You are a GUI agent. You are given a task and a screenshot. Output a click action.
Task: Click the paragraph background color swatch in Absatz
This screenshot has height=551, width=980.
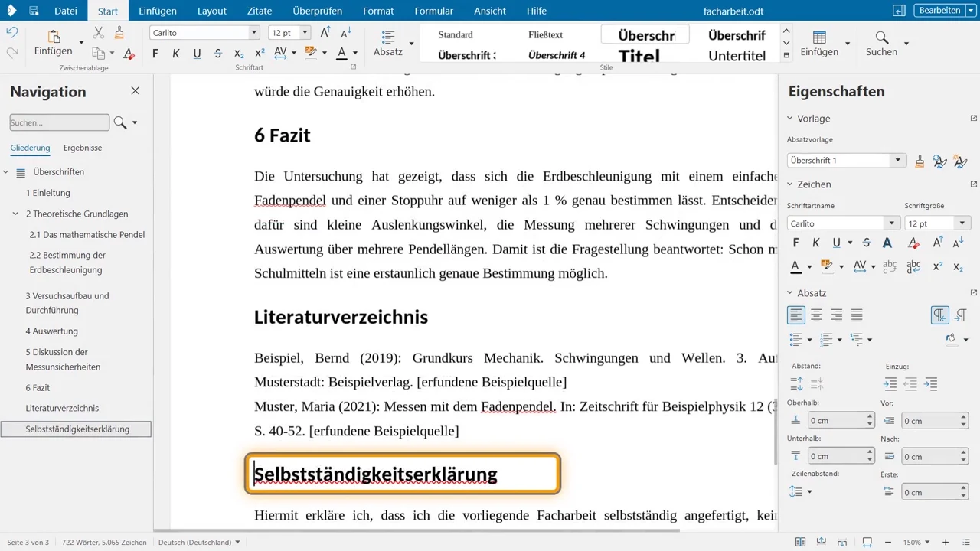pos(951,338)
